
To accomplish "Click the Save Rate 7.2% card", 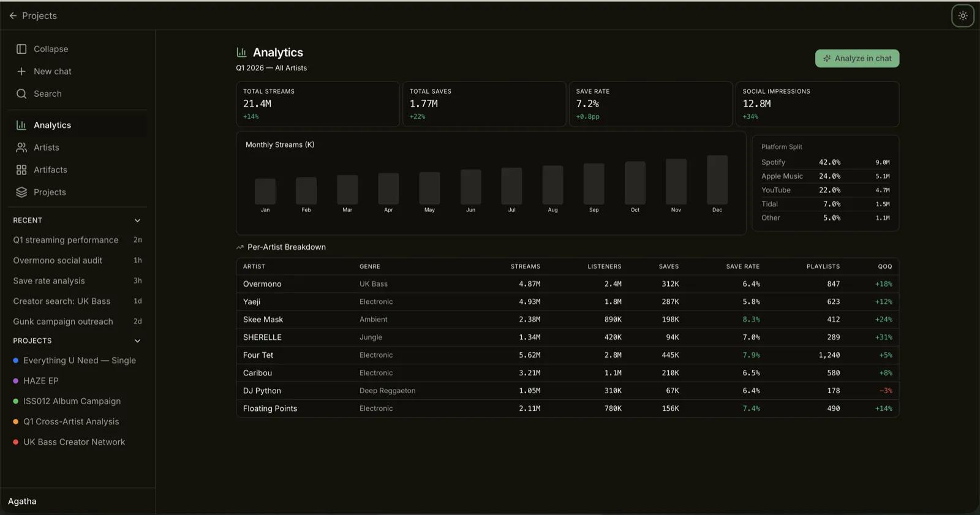I will coord(651,104).
